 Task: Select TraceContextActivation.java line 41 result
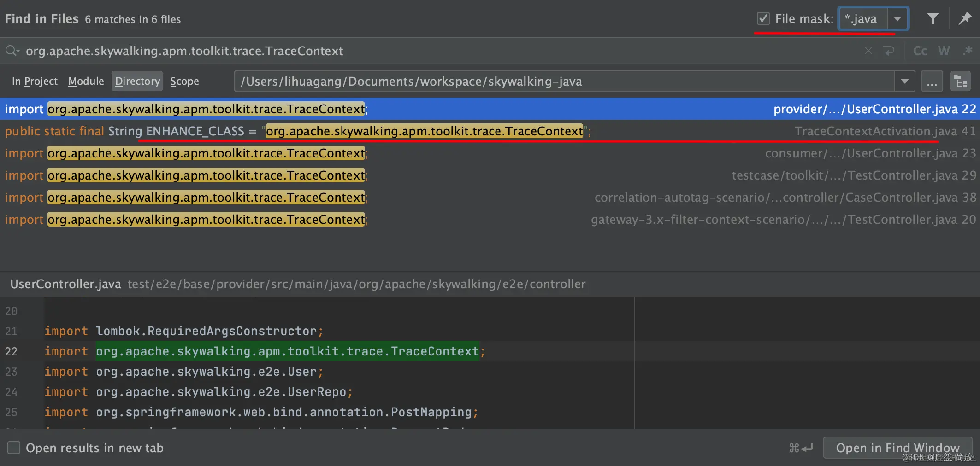tap(490, 131)
